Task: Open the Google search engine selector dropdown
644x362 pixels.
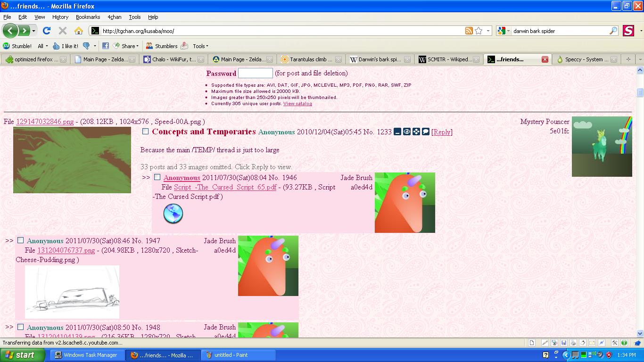Action: coord(504,31)
